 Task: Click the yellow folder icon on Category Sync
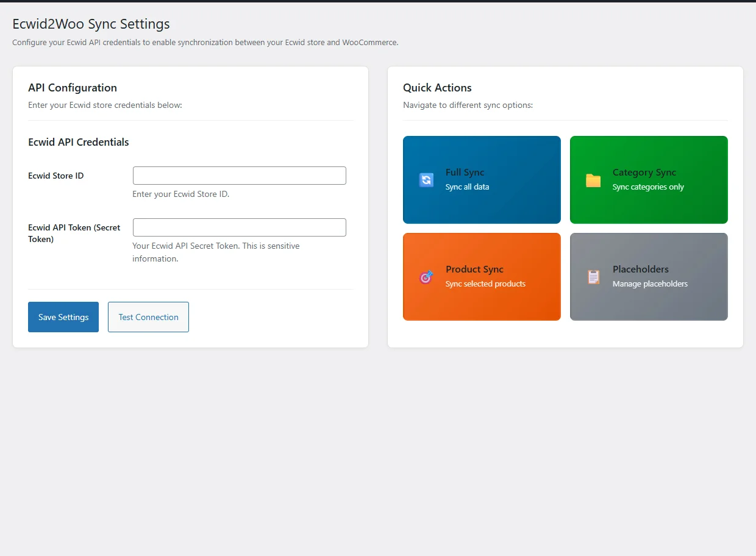593,180
